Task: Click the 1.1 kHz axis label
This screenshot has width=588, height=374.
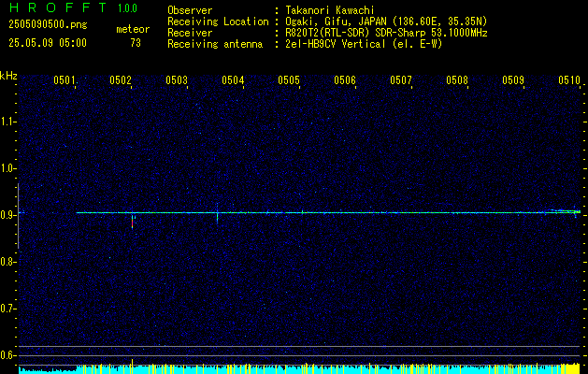Action: tap(8, 122)
